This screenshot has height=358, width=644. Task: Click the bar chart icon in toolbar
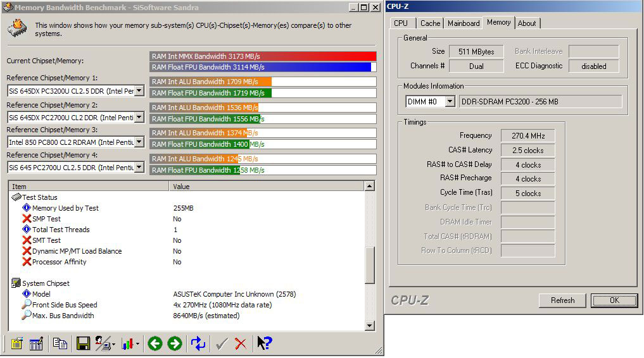point(127,343)
